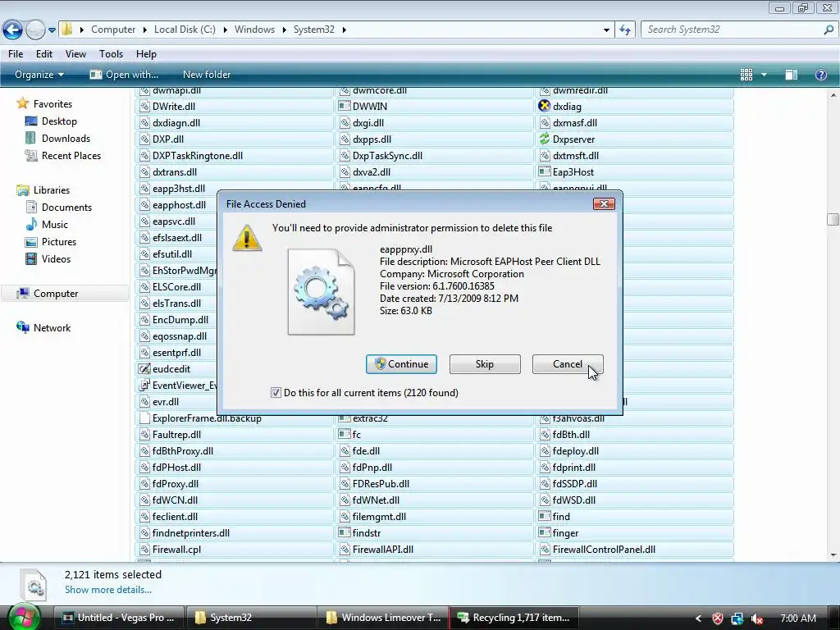
Task: Click the red security shield tray icon
Action: [x=718, y=619]
